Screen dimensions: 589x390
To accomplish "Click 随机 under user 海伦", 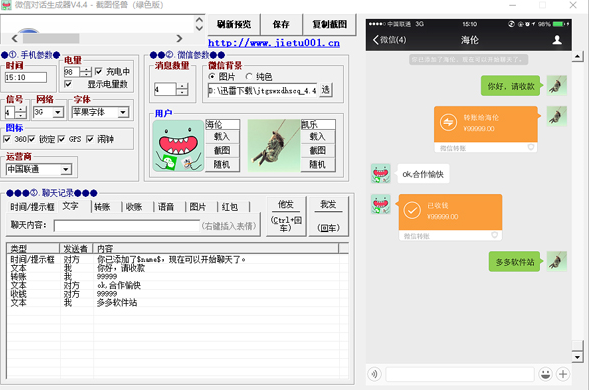I will [x=222, y=165].
